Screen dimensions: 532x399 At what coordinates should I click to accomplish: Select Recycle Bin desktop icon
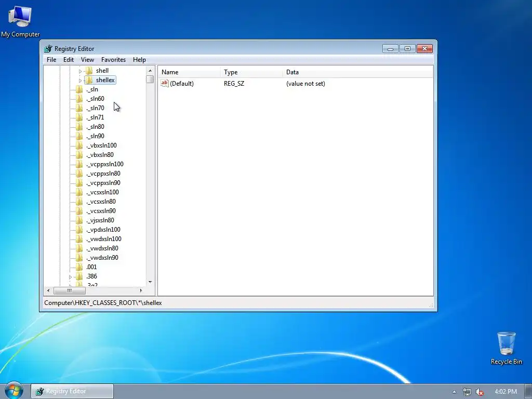click(x=506, y=349)
